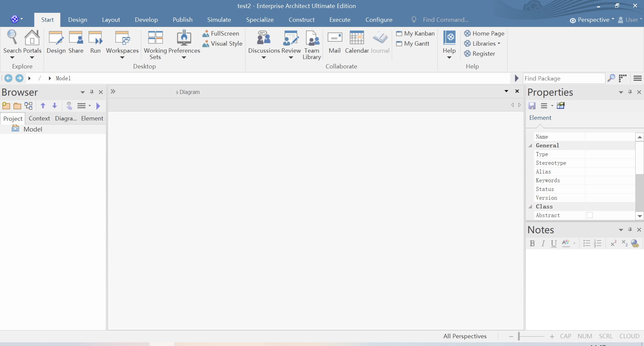Expand the chevron in diagram tab bar
644x346 pixels.
click(x=113, y=91)
